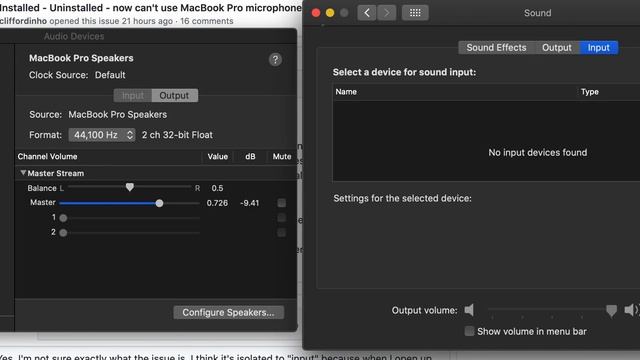The width and height of the screenshot is (640, 360).
Task: Click the Master dB value -9.41
Action: click(x=249, y=203)
